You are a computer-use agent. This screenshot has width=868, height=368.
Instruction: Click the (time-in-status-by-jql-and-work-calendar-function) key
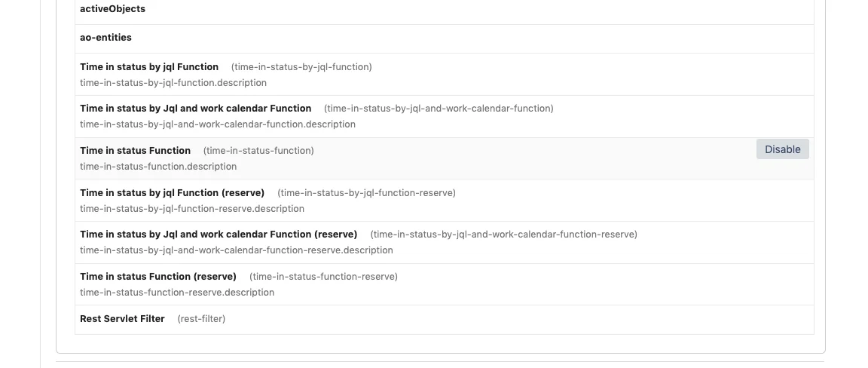click(439, 109)
